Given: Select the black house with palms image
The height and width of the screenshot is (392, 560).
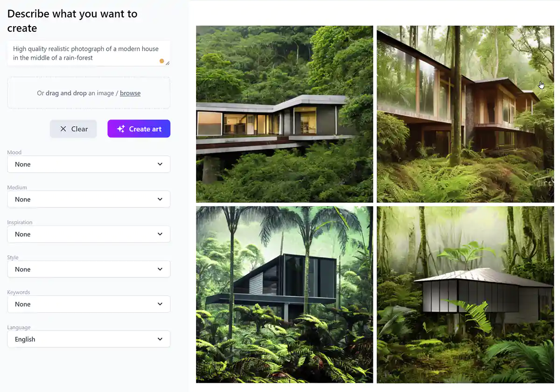Looking at the screenshot, I should point(284,295).
